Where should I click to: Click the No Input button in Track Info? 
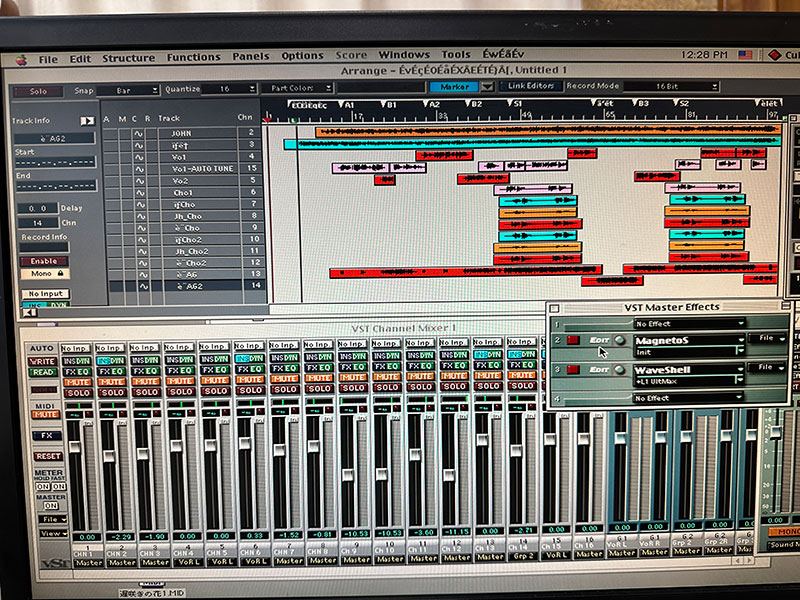point(45,294)
